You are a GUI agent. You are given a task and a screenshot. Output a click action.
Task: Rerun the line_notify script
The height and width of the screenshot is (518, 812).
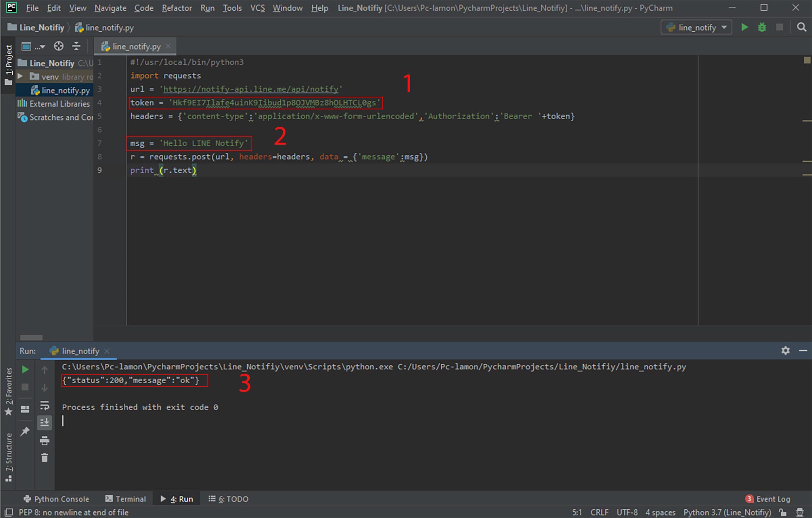point(25,369)
